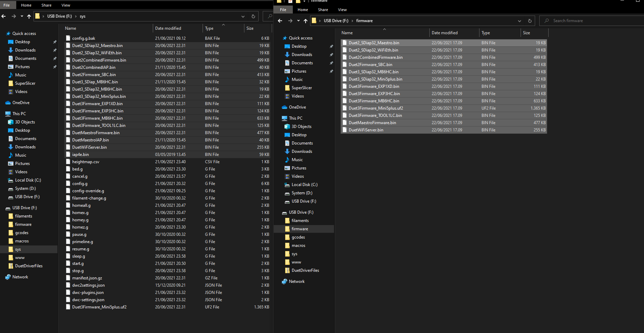Click Back arrow in firmware window
Image resolution: width=644 pixels, height=333 pixels.
coord(280,21)
